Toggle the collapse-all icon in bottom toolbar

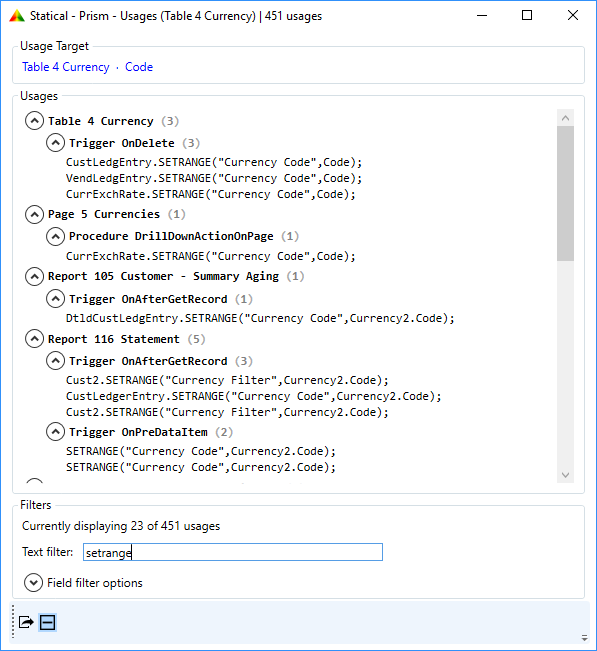pos(47,622)
